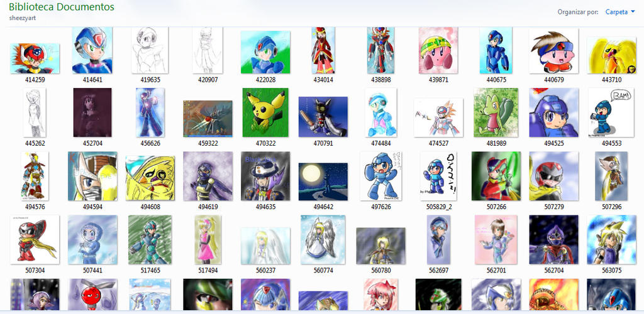Select desktop screenshot thumbnail 459322
Image resolution: width=644 pixels, height=314 pixels.
(x=208, y=119)
